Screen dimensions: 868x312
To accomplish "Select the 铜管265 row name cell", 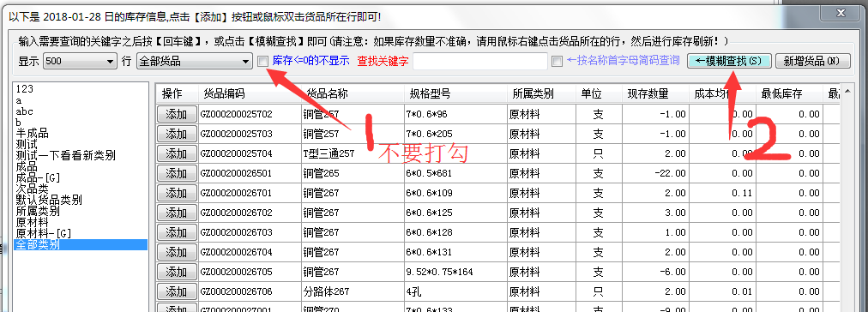I will [x=352, y=173].
